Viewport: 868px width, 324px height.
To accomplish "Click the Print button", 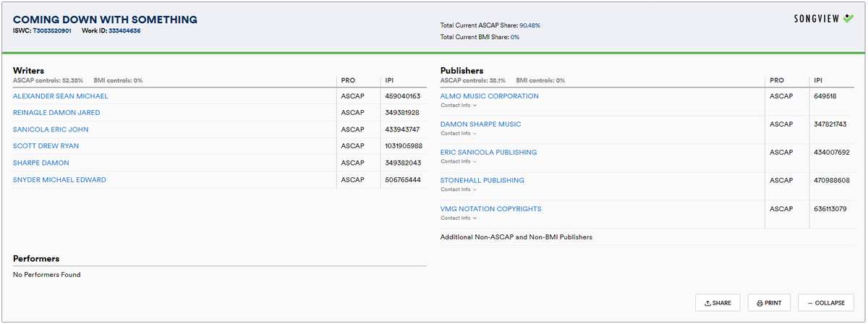I will (x=770, y=303).
